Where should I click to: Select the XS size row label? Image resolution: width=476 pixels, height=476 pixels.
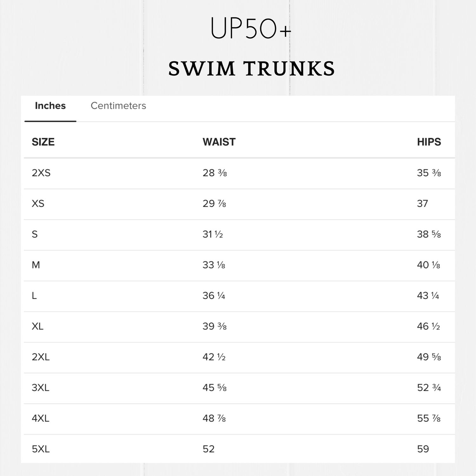[38, 203]
